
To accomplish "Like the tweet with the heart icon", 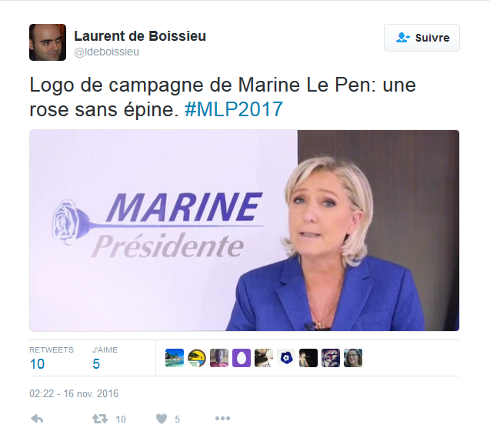I will [162, 419].
